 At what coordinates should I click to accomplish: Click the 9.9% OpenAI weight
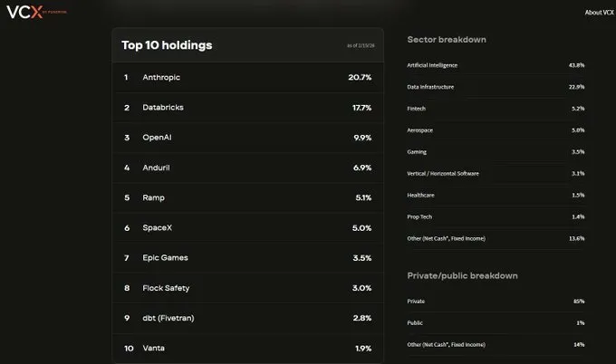(x=362, y=138)
